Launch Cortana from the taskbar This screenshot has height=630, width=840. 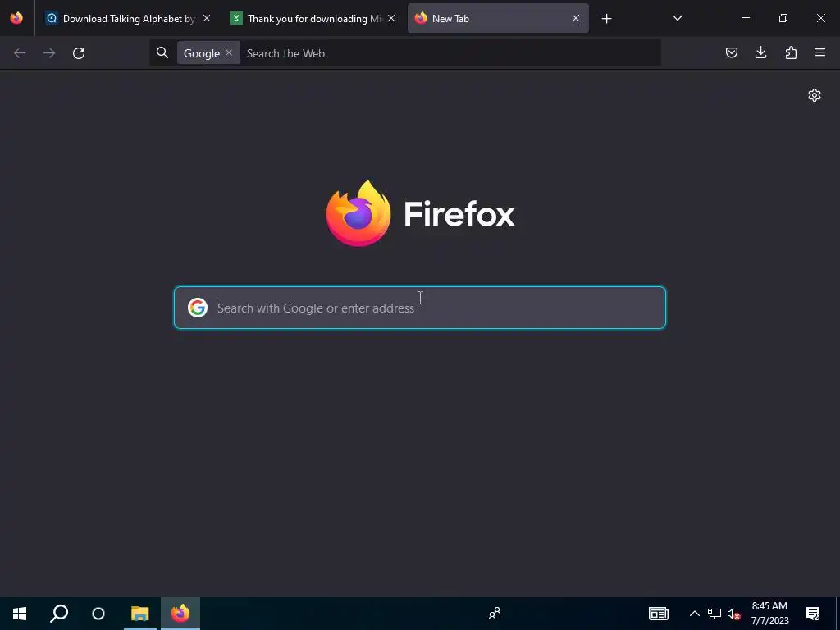coord(98,614)
